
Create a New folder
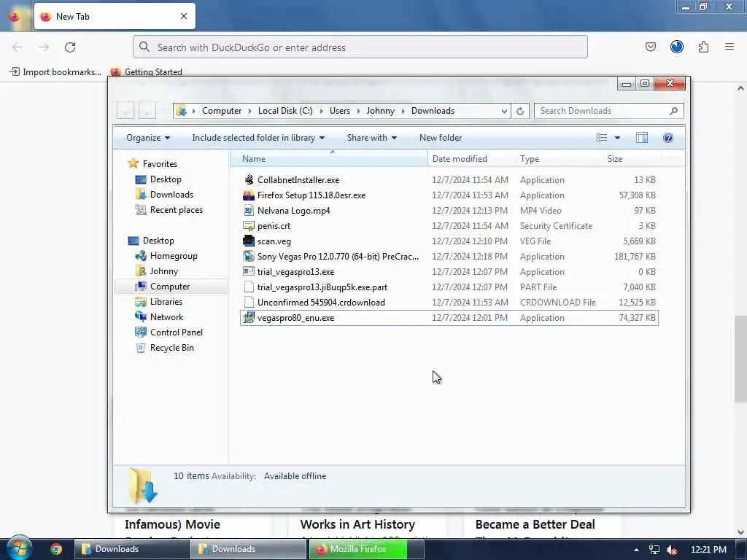(x=440, y=138)
